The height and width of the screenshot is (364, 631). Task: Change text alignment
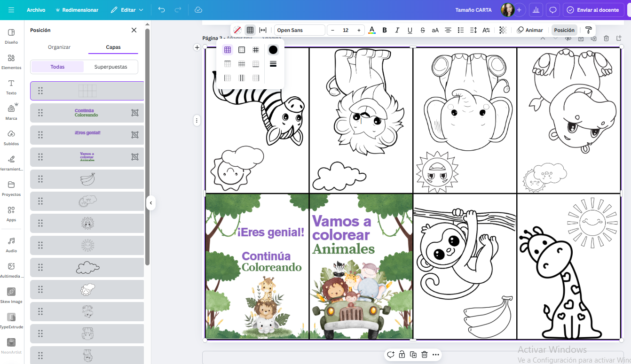point(448,30)
